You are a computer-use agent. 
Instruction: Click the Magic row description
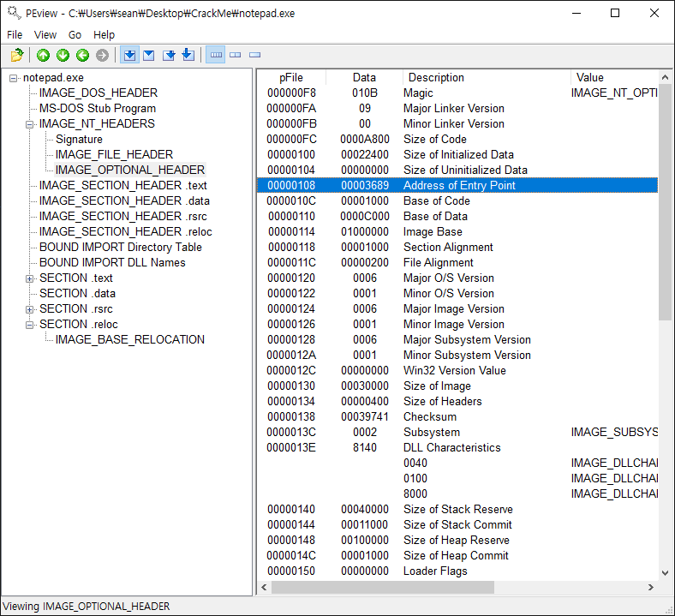coord(418,93)
